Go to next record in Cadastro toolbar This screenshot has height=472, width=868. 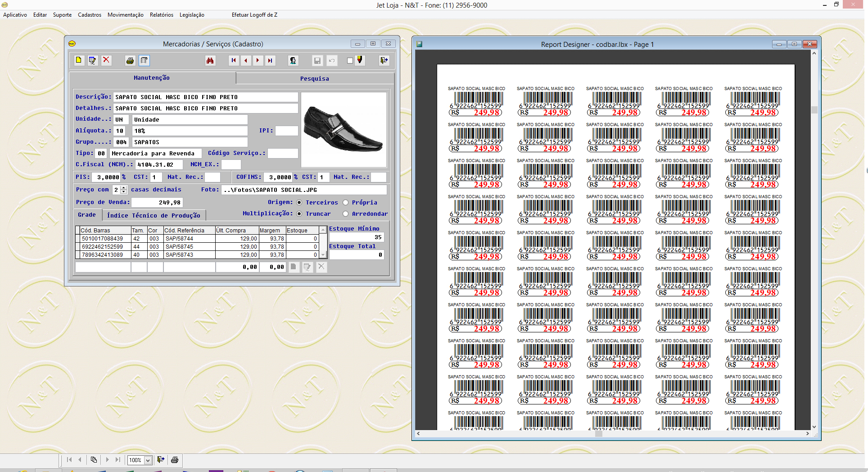(258, 60)
